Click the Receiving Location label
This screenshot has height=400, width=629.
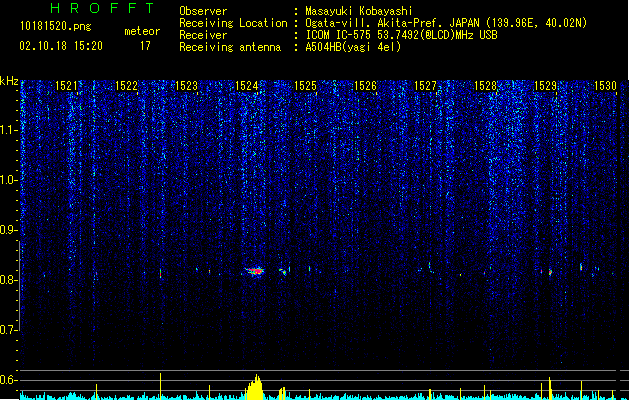(x=233, y=23)
